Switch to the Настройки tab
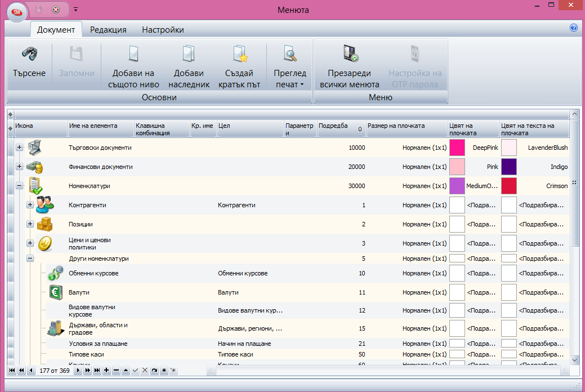This screenshot has width=585, height=392. click(163, 30)
